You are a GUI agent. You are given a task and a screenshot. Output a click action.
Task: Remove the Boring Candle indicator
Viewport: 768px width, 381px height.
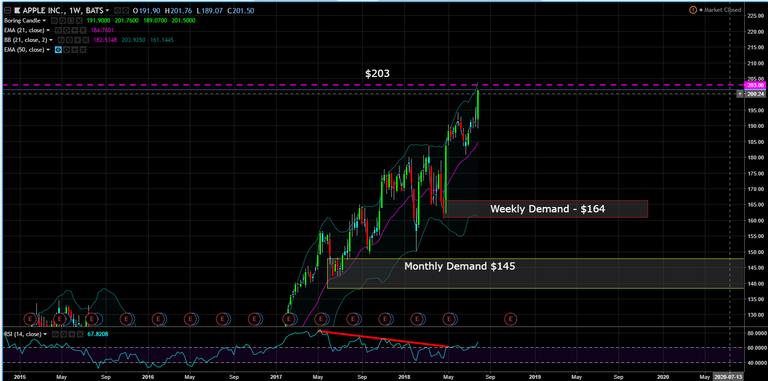tap(79, 21)
